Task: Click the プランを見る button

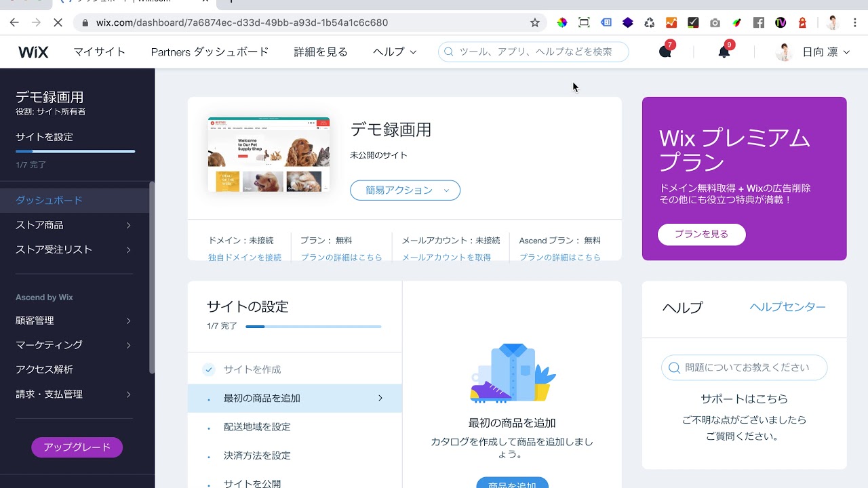Action: click(x=701, y=235)
